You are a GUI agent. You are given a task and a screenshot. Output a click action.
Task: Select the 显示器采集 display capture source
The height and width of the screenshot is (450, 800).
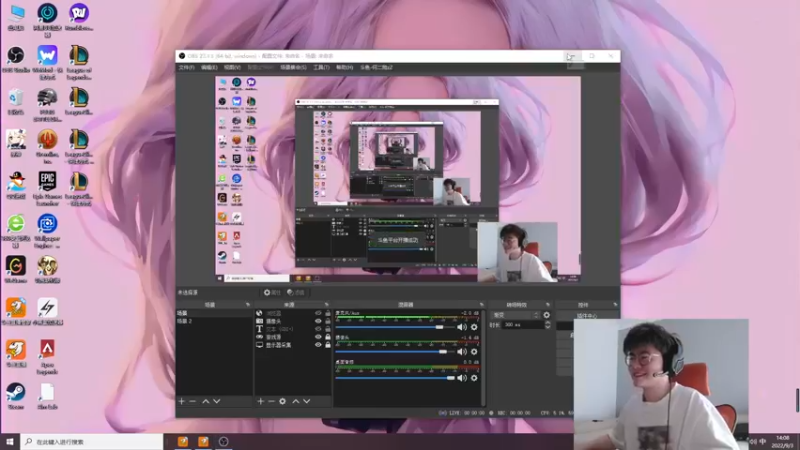coord(293,345)
